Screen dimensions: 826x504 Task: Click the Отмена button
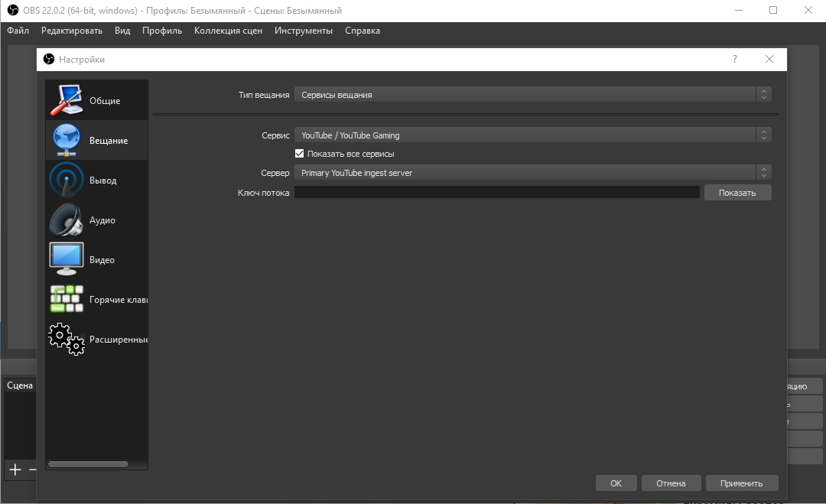671,483
